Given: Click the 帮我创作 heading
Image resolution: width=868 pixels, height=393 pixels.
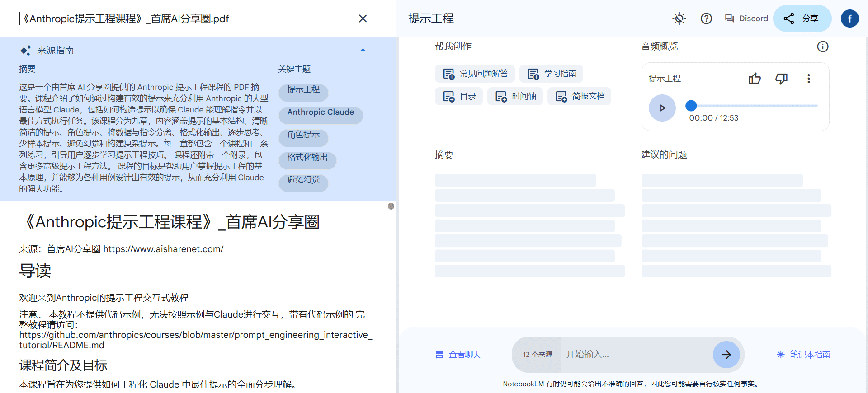Looking at the screenshot, I should [x=453, y=47].
